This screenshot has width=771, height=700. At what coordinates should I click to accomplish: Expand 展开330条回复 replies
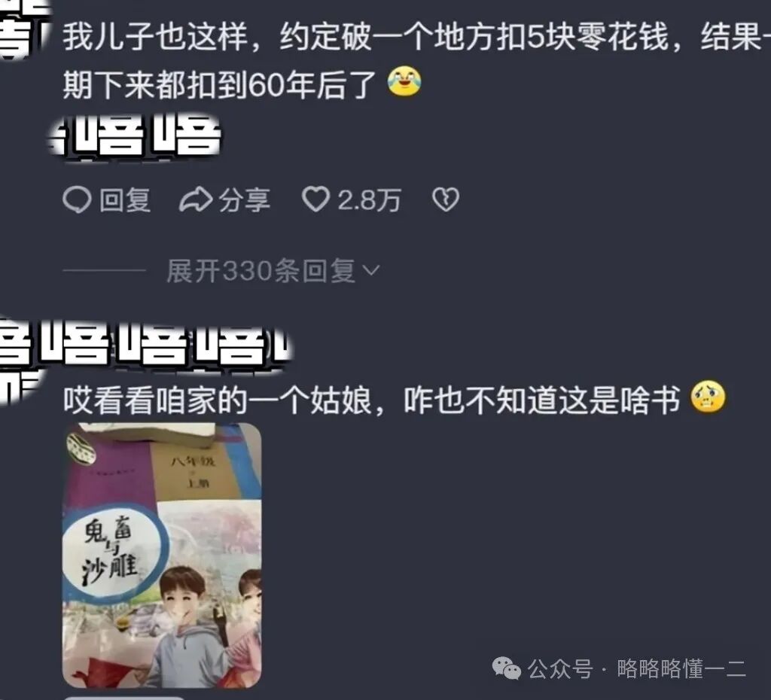261,270
